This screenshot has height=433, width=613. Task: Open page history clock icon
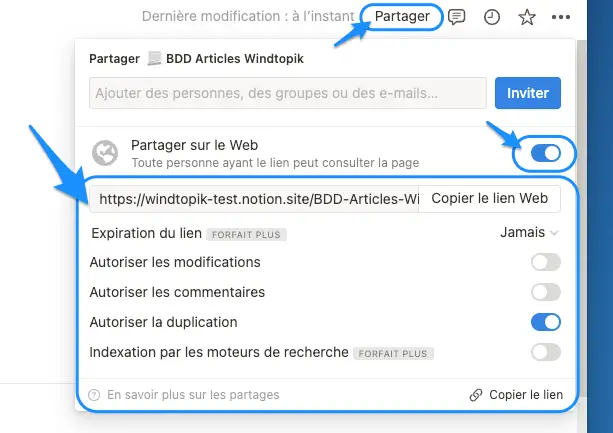click(492, 17)
